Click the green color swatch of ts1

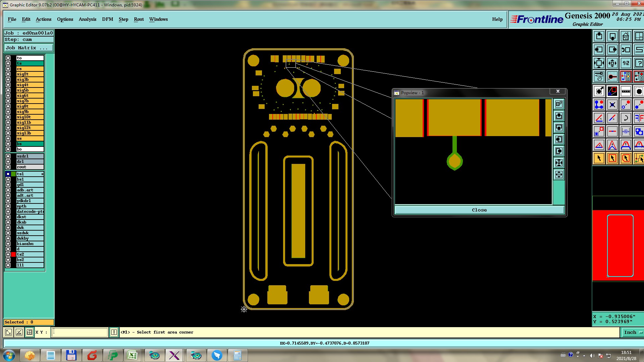13,174
